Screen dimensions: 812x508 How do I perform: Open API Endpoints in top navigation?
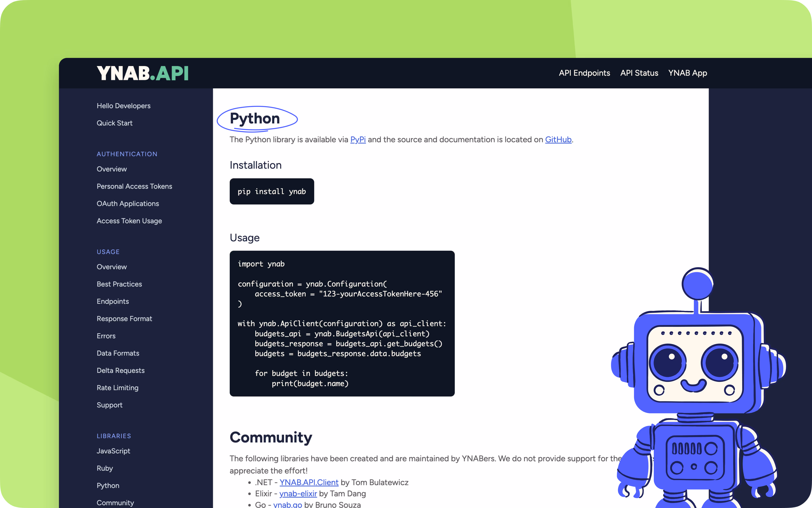coord(584,73)
